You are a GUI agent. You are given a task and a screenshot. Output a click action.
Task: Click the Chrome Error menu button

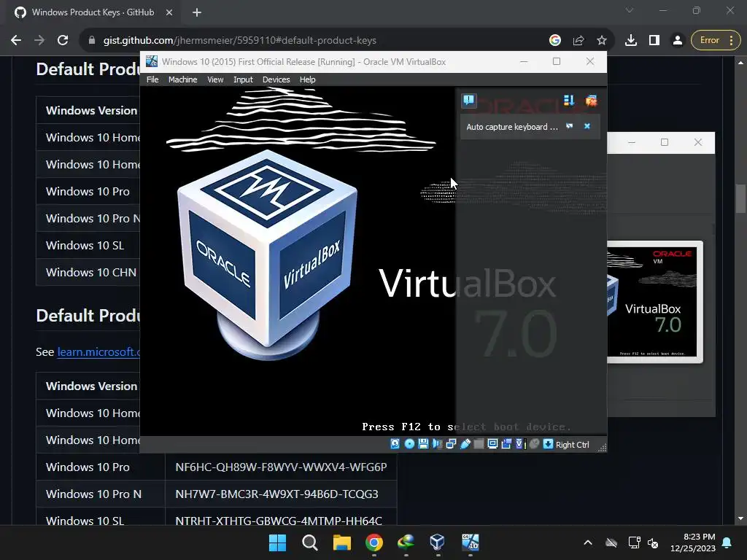[x=716, y=41]
